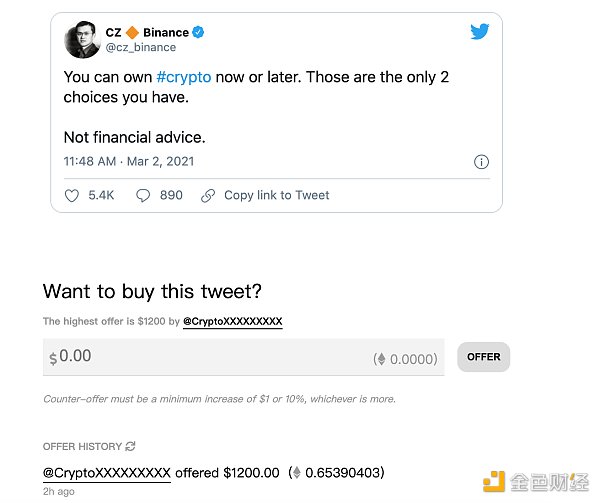The image size is (600, 503).
Task: Refresh the offer history list
Action: 131,446
